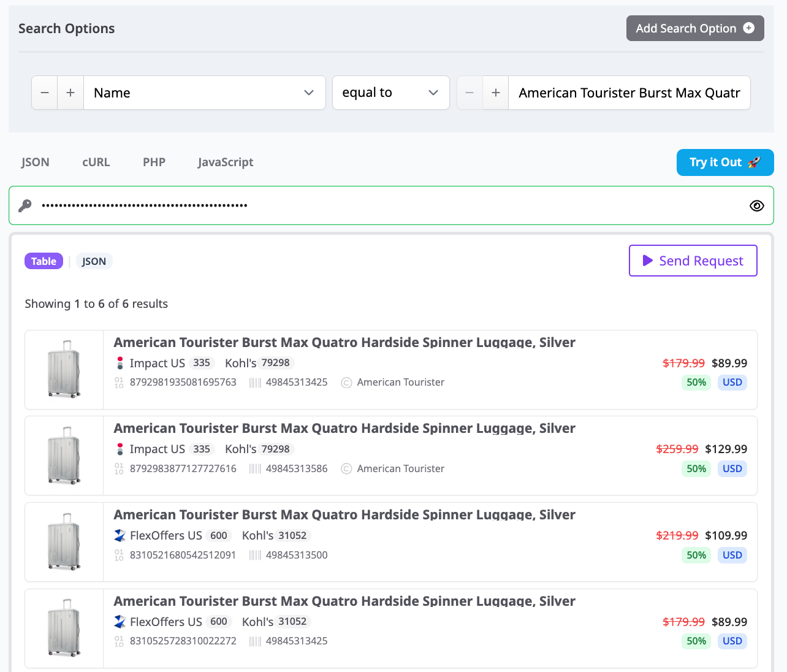Click the minus button beside the search value

470,93
